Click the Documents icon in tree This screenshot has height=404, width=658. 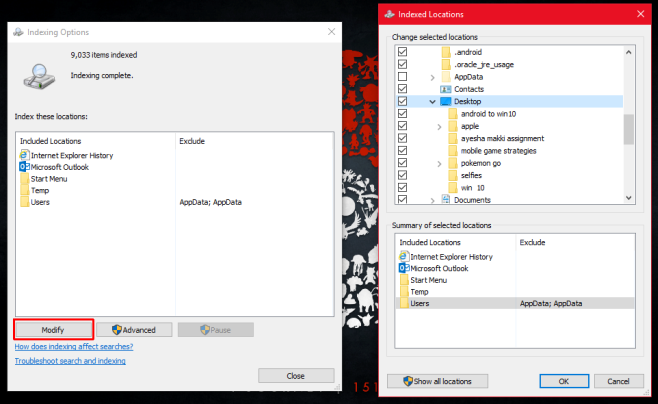point(446,199)
